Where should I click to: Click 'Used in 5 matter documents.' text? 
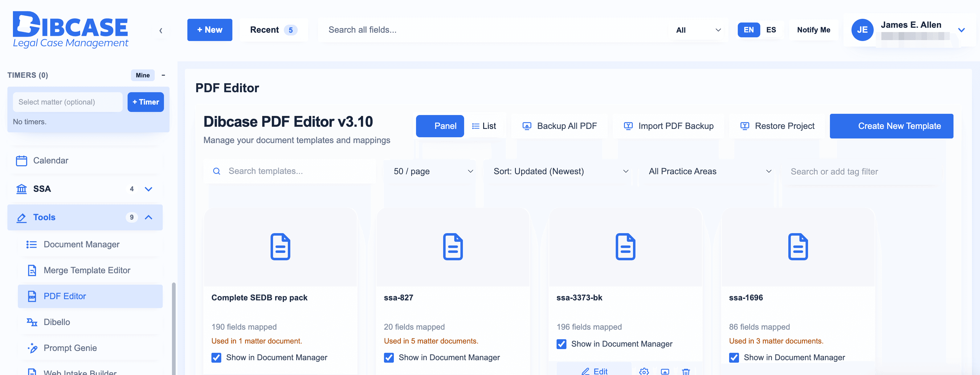click(431, 341)
